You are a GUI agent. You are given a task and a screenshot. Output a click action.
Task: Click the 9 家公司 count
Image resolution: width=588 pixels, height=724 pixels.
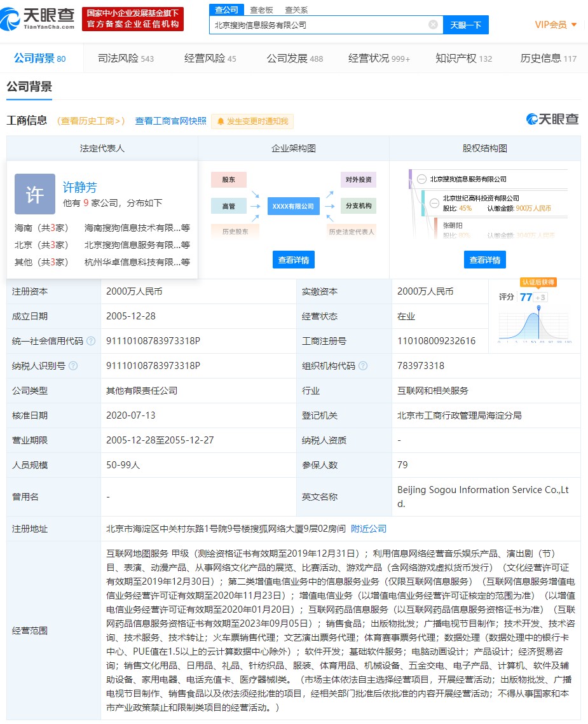click(x=86, y=203)
